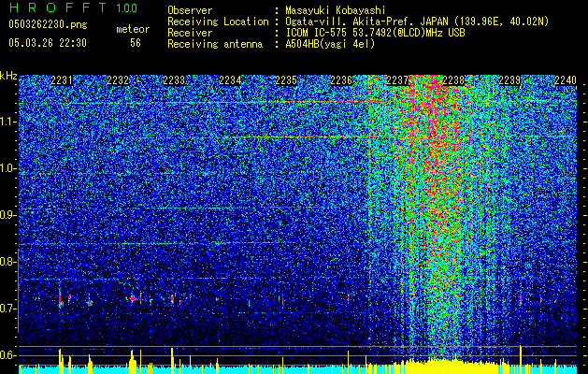Click the 2235 time marker

pyautogui.click(x=286, y=80)
